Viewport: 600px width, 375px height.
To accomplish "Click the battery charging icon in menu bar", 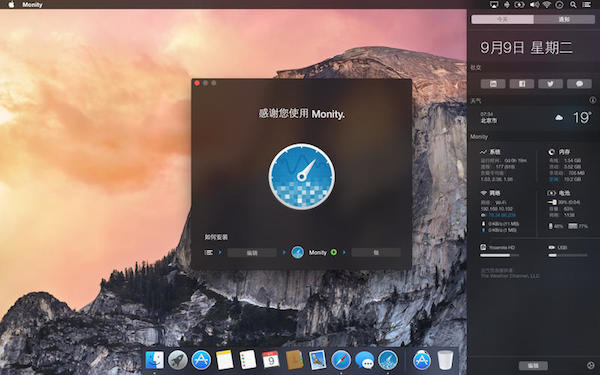I will pos(519,5).
